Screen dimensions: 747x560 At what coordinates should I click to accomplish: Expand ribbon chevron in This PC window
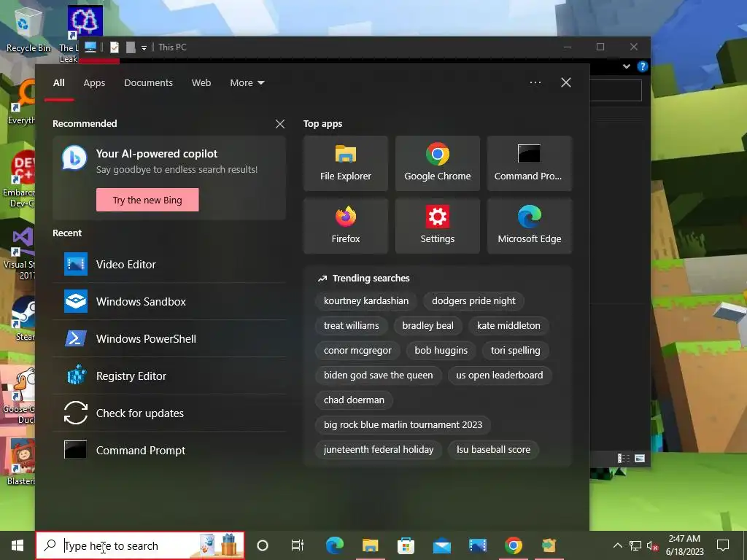627,66
